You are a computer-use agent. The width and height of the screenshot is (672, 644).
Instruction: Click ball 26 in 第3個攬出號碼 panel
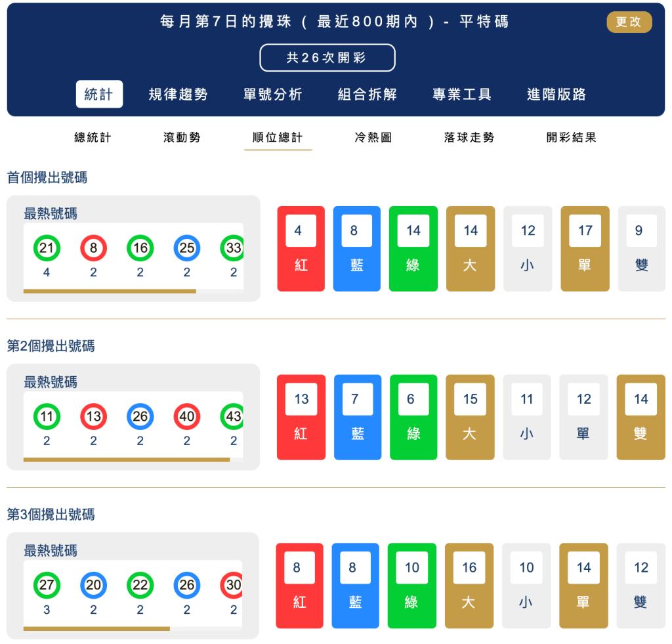coord(186,585)
